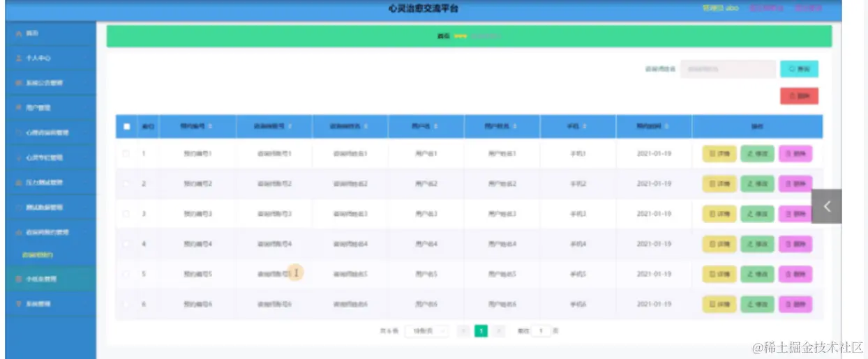868x359 pixels.
Task: Click pink 删除 for row 4
Action: [x=795, y=244]
